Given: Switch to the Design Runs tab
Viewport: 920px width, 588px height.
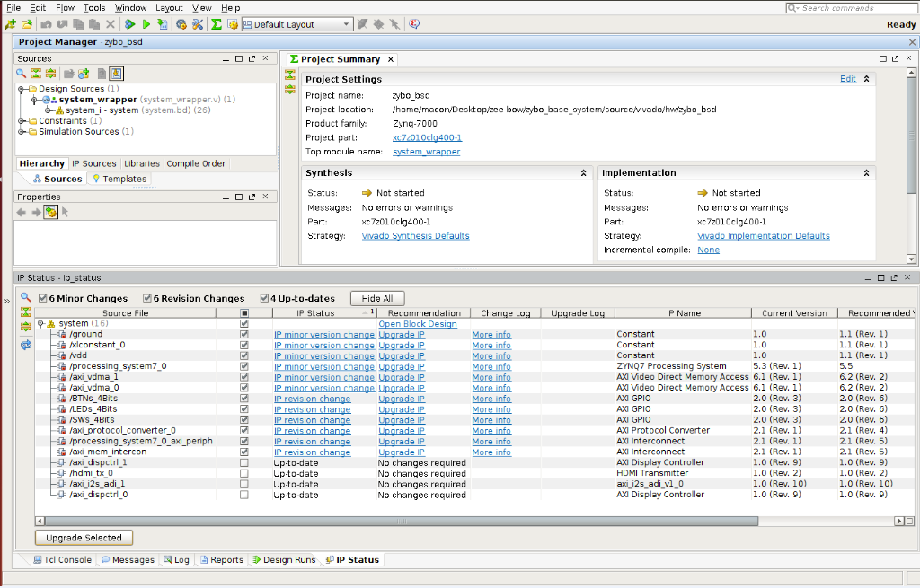Looking at the screenshot, I should (284, 560).
